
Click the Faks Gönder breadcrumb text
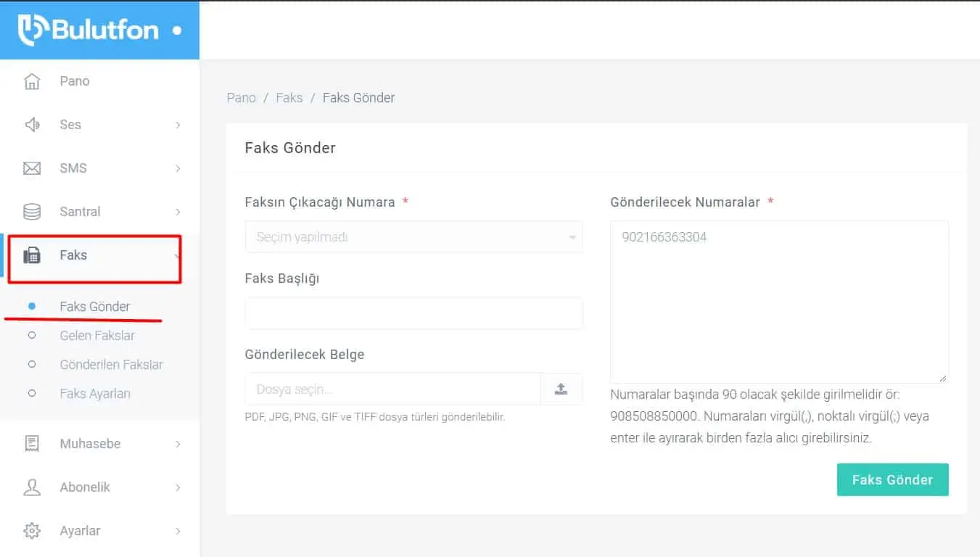point(358,98)
